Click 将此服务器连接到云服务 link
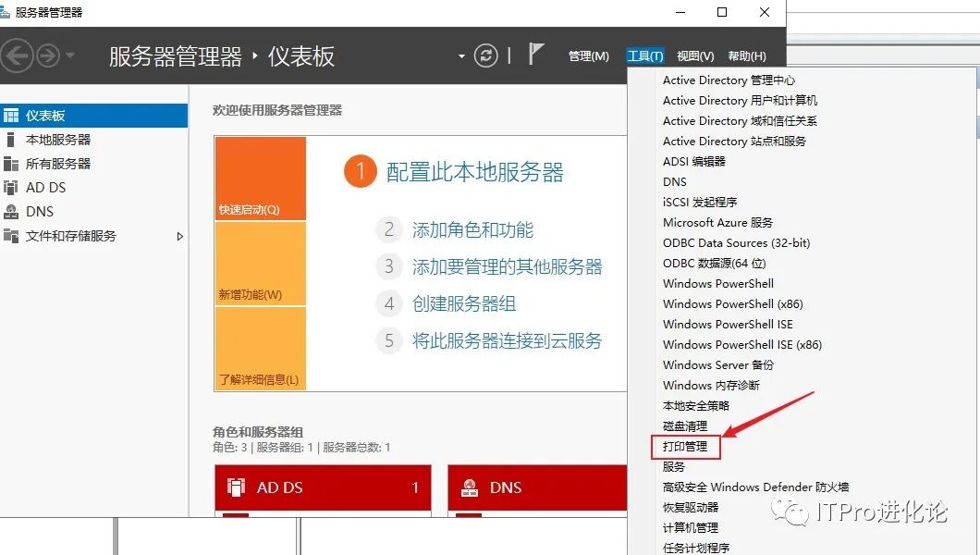This screenshot has width=980, height=555. point(507,340)
